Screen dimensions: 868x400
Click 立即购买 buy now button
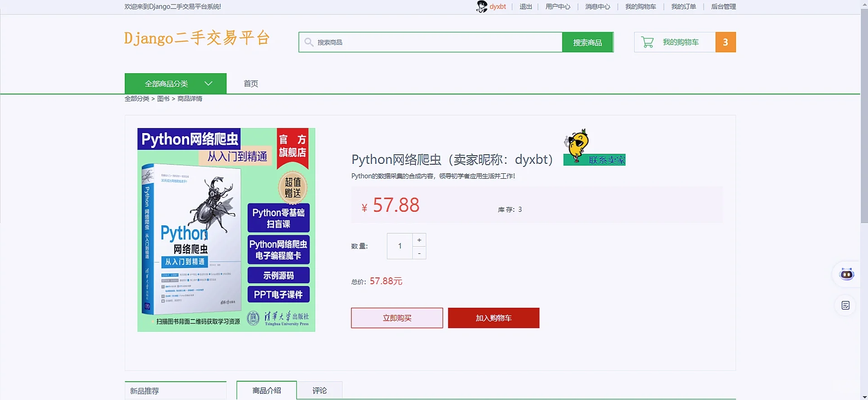click(397, 318)
